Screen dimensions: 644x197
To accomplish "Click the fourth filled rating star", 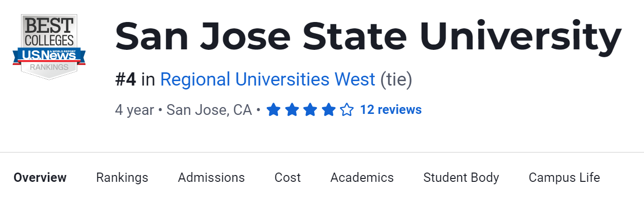I will [328, 110].
